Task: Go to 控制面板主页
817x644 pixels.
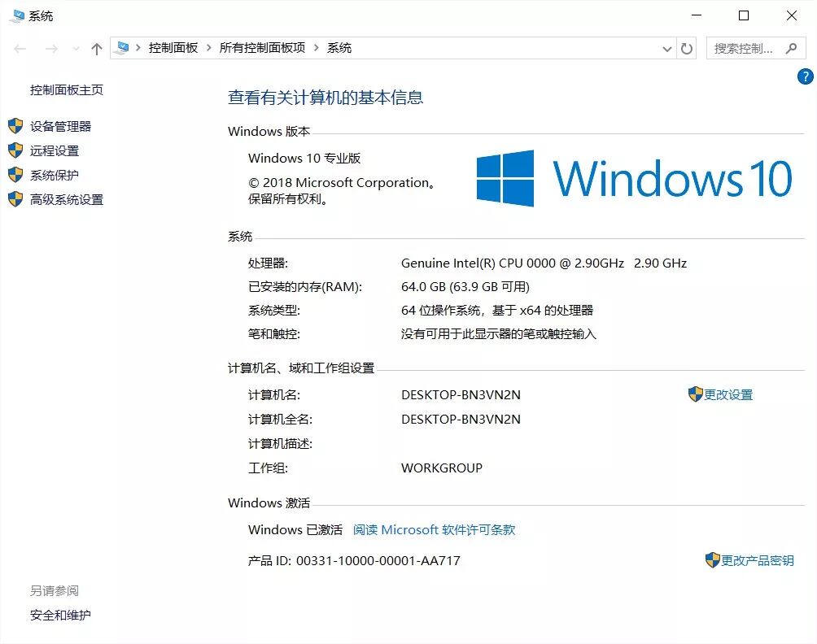Action: click(66, 90)
